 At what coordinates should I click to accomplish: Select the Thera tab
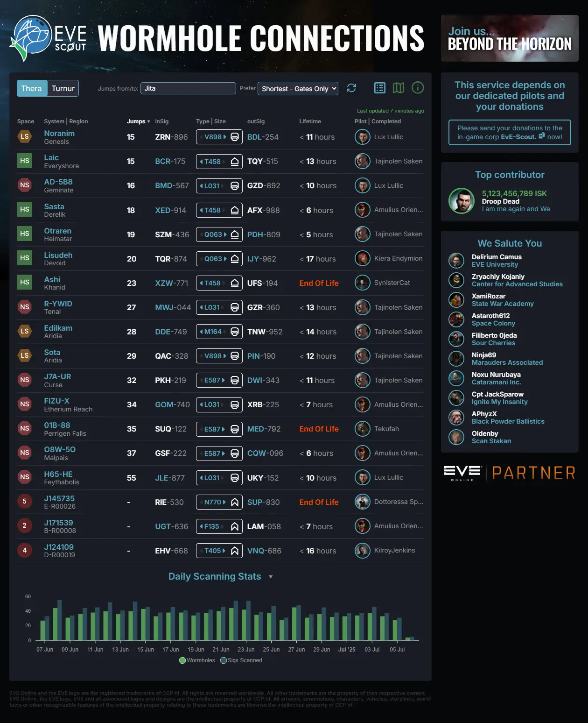pyautogui.click(x=32, y=88)
